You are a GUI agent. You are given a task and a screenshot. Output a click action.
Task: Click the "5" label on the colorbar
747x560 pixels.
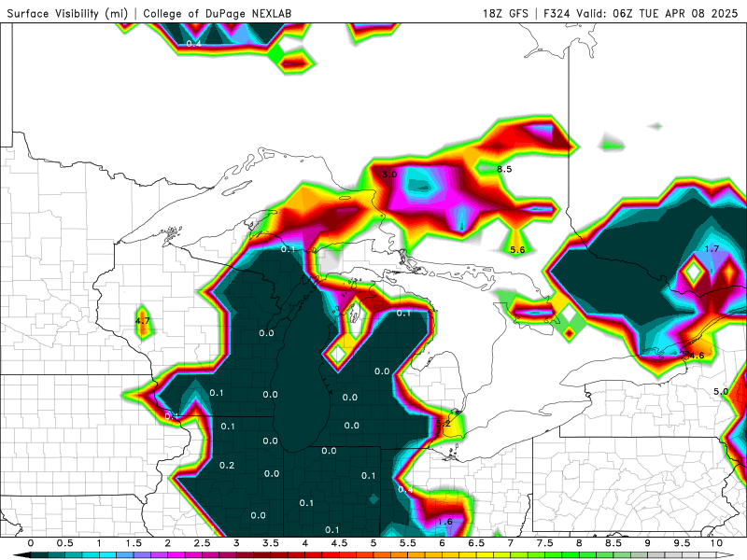(x=373, y=543)
